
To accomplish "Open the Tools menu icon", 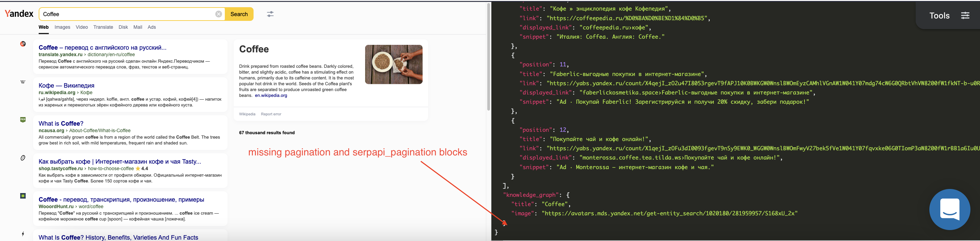I will [965, 16].
